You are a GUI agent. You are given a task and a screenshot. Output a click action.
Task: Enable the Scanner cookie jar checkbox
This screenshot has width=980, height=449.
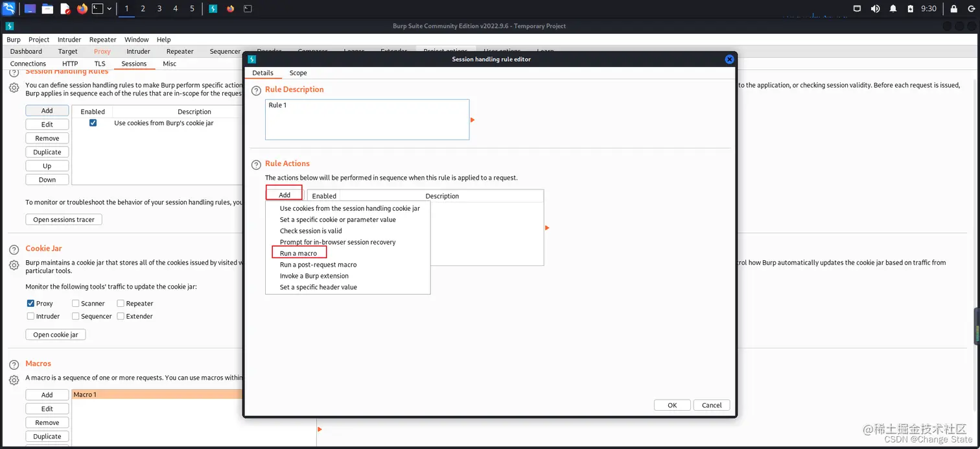pyautogui.click(x=76, y=303)
